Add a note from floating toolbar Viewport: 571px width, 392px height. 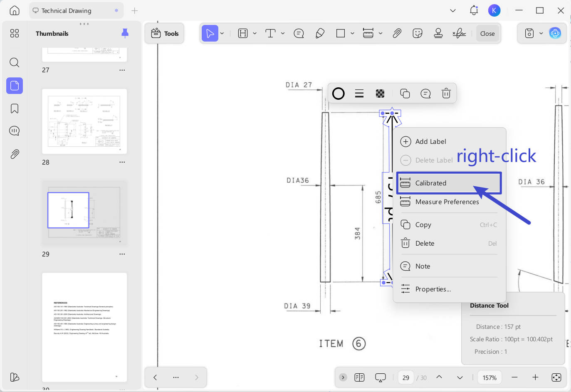425,94
